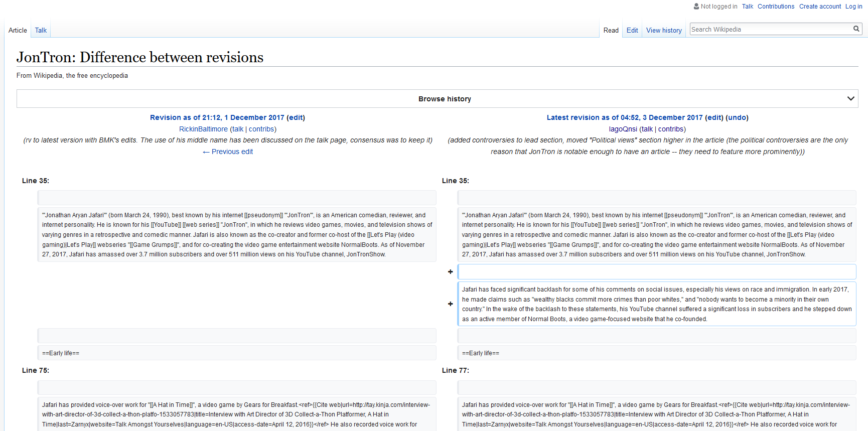Open the user Talk link at top

tap(748, 7)
